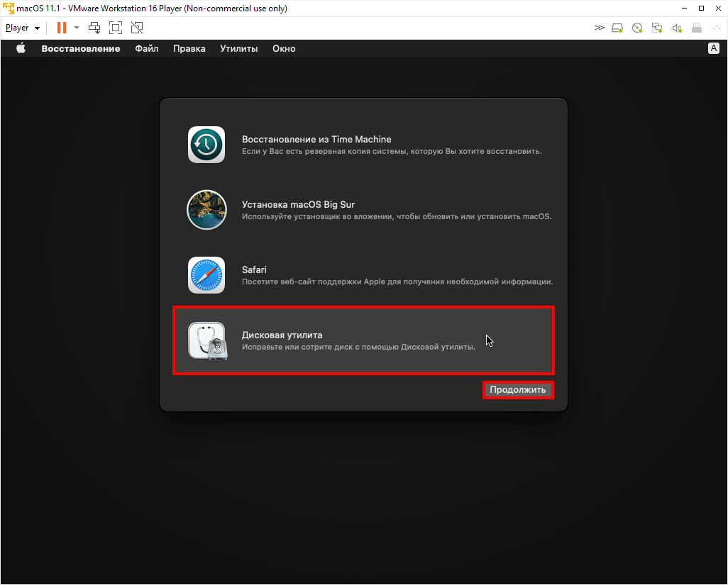Screen dimensions: 728x585
Task: Expand the double-chevron device toolbar
Action: pos(599,28)
